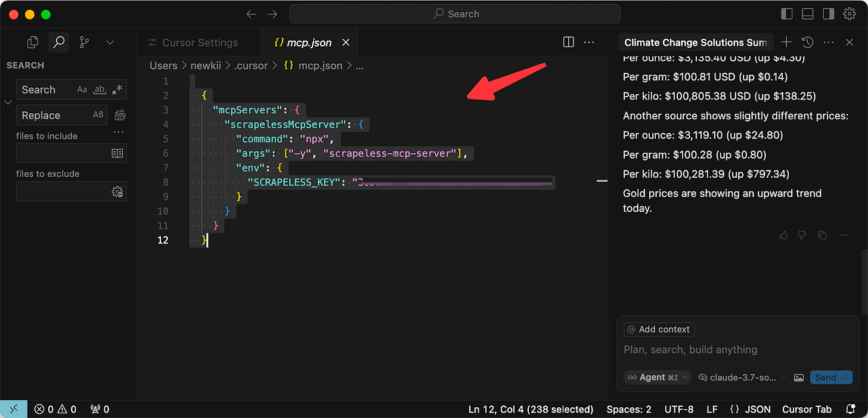
Task: Open chat panel more options ellipsis
Action: 828,42
